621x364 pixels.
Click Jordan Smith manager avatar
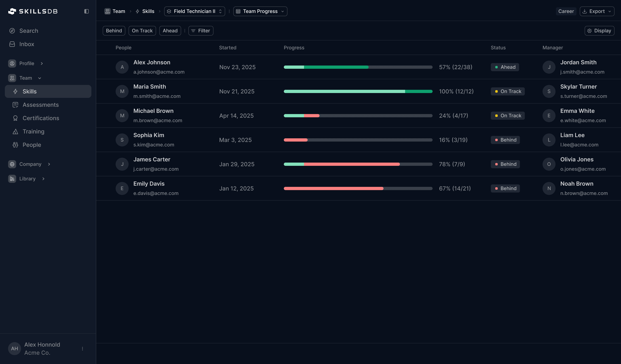click(x=549, y=67)
